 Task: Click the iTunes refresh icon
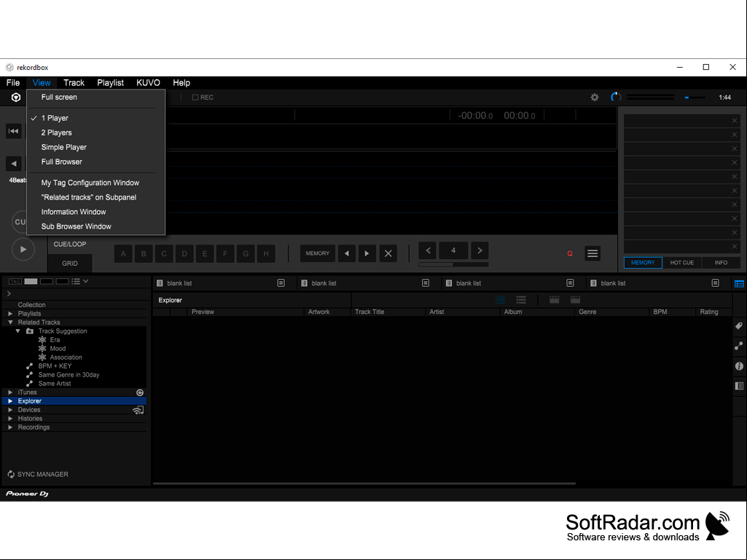(x=140, y=393)
